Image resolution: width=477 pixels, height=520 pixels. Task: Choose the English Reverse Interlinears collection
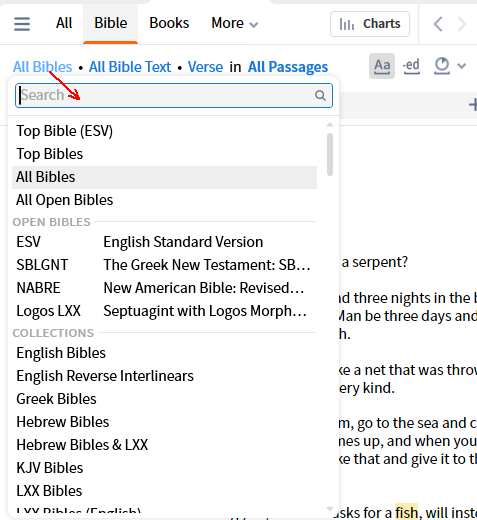click(164, 376)
